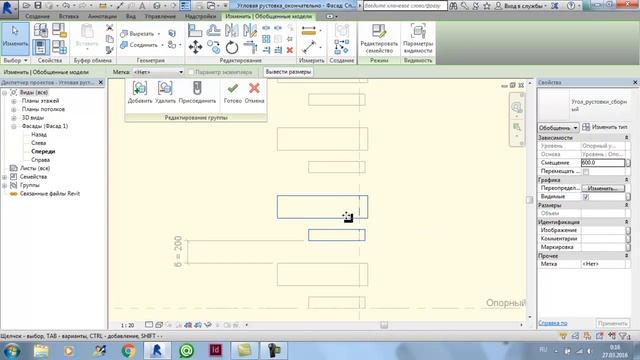This screenshot has width=640, height=360.
Task: Click Присоединить in group editing panel
Action: point(197,93)
